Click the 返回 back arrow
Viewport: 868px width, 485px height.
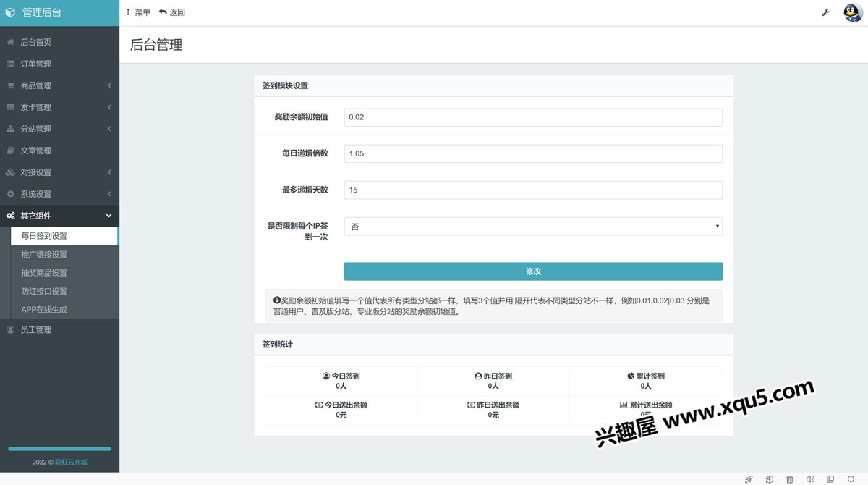tap(171, 12)
